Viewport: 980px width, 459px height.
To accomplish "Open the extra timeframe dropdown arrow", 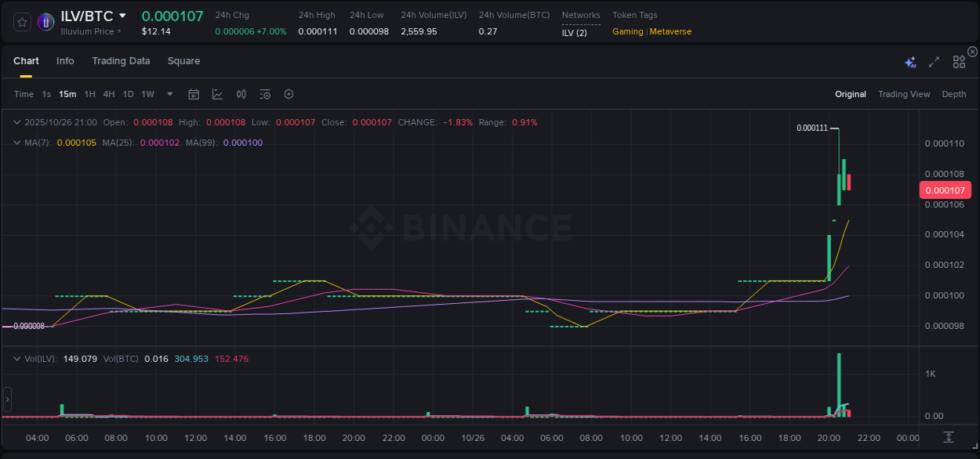I will click(x=169, y=94).
